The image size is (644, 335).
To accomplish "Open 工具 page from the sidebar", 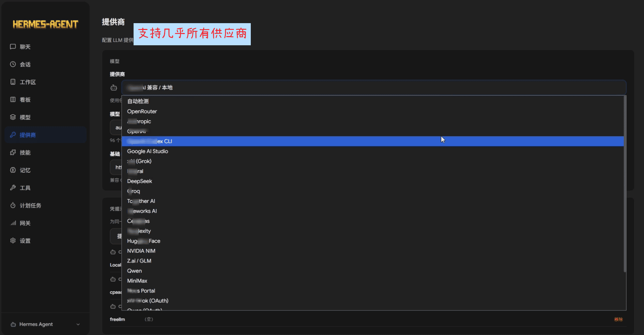I will pyautogui.click(x=46, y=188).
